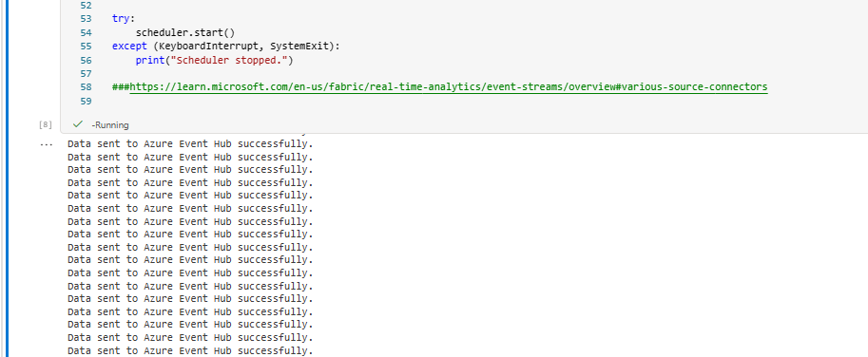Click line number 54 in the gutter
Image resolution: width=868 pixels, height=357 pixels.
point(86,32)
